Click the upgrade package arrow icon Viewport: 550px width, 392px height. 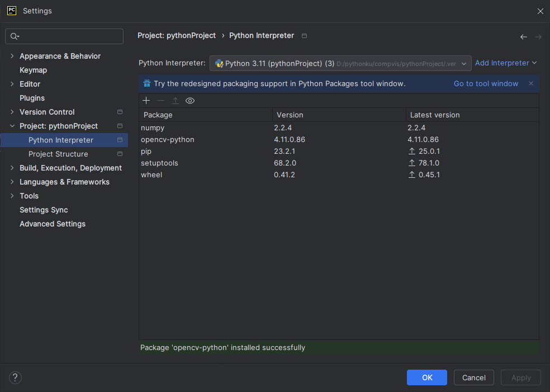[x=176, y=101]
